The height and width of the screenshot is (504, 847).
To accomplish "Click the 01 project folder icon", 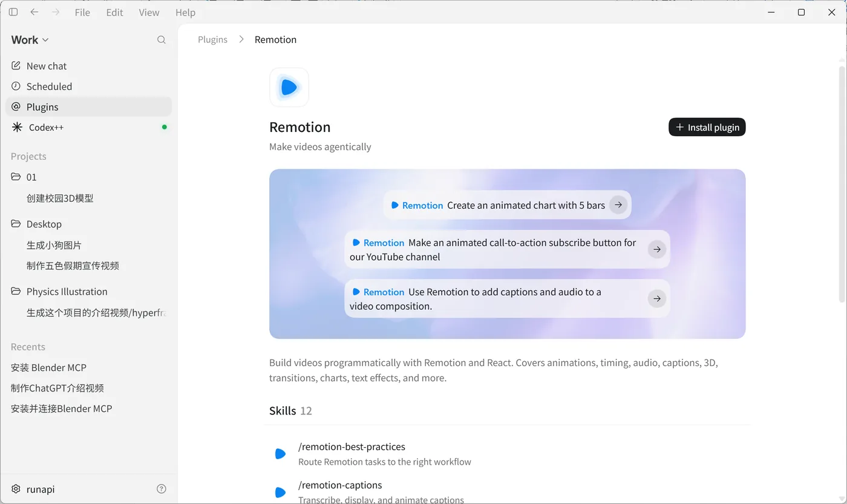I will (16, 177).
